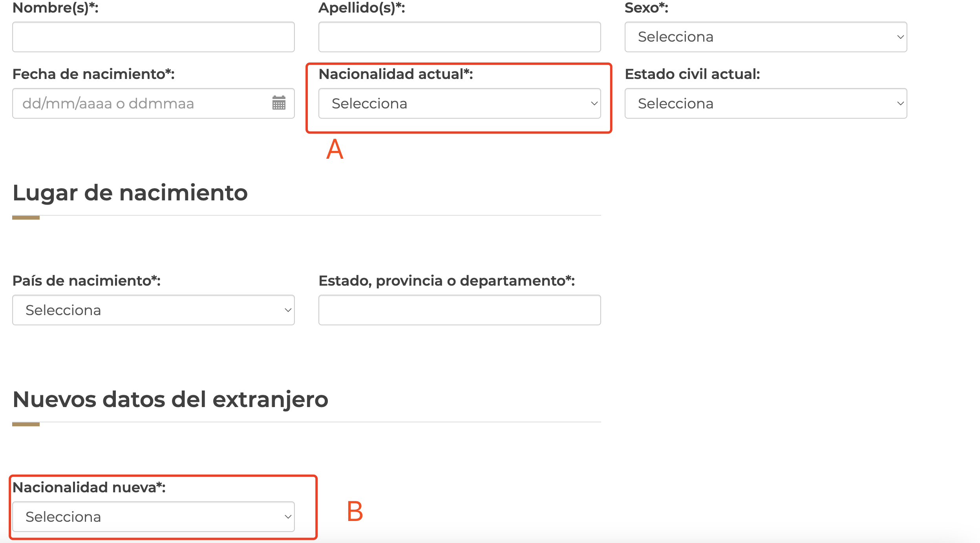This screenshot has width=980, height=543.
Task: Click the Lugar de nacimiento heading
Action: pos(130,193)
